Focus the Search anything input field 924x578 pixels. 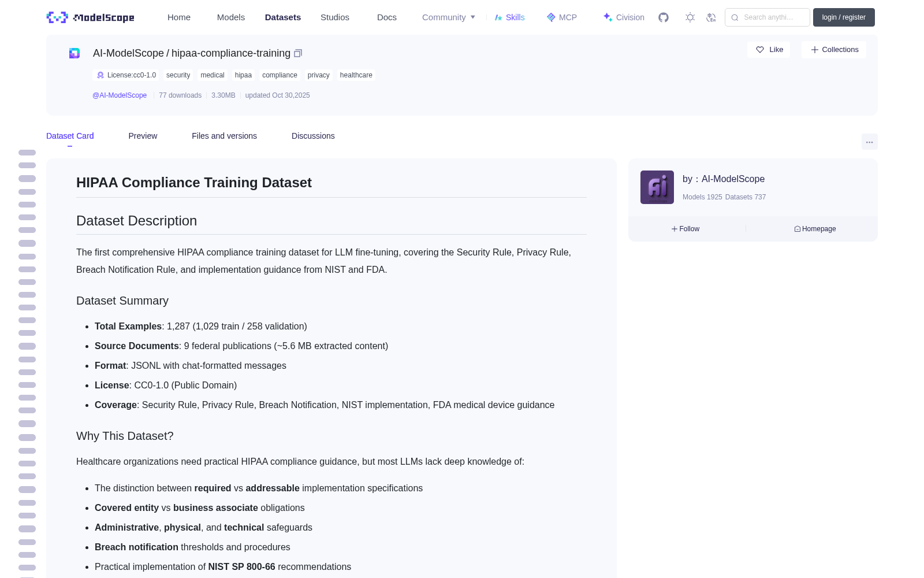(767, 17)
